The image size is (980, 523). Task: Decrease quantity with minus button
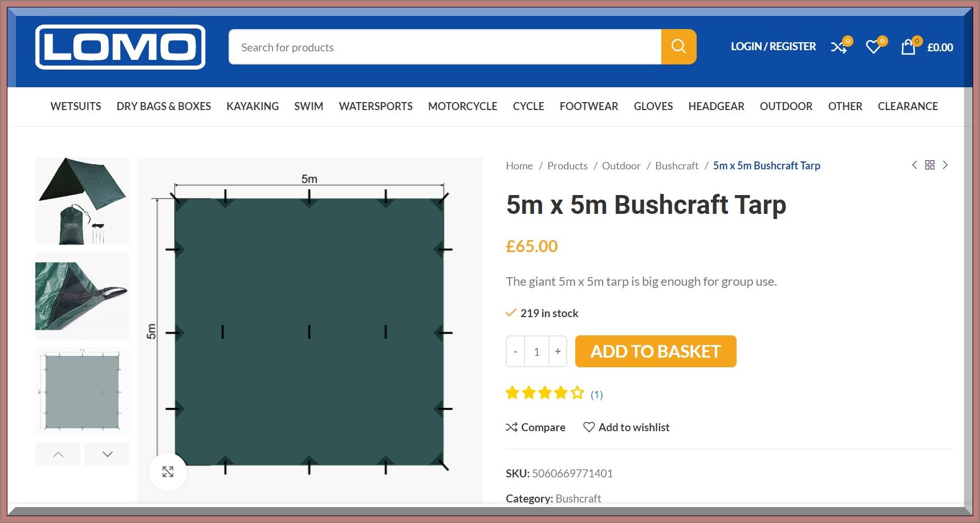point(515,352)
